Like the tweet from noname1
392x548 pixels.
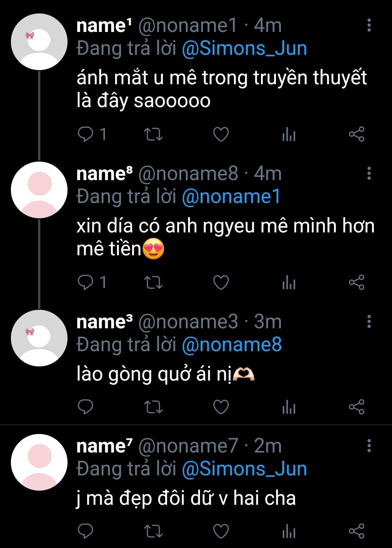(221, 134)
